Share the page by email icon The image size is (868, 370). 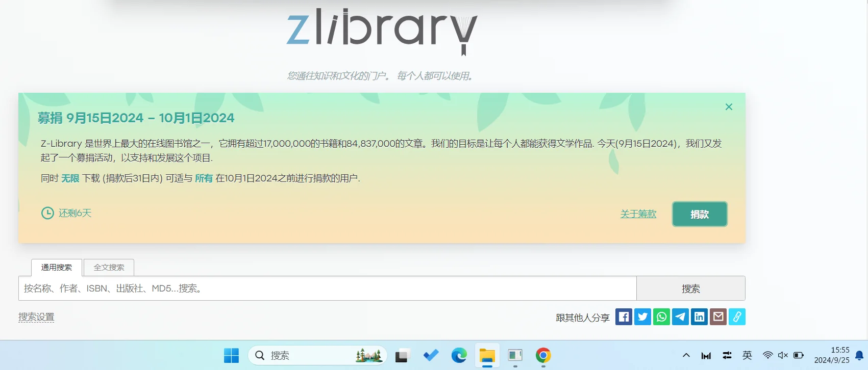point(718,317)
